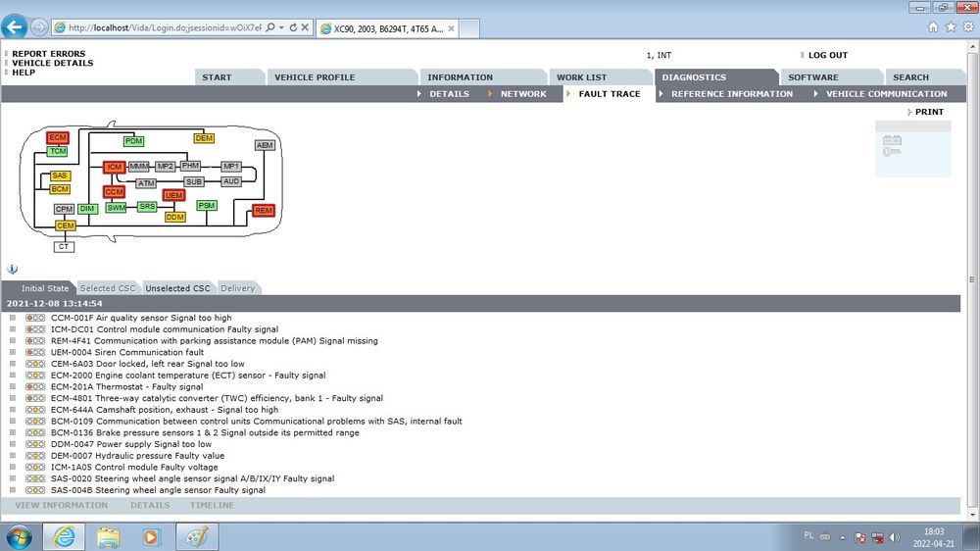
Task: Switch to the Unselected CSC tab
Action: pyautogui.click(x=177, y=288)
